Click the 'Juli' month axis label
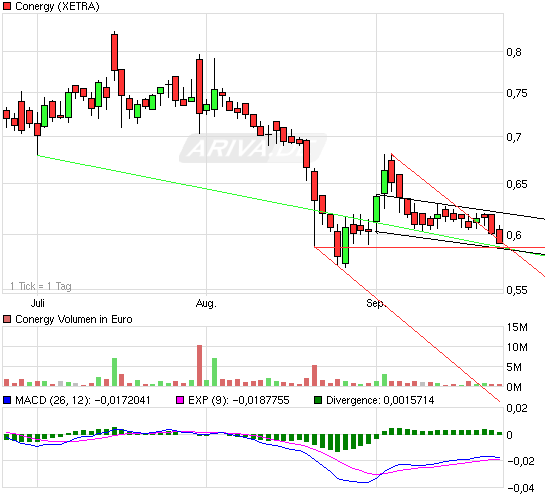The image size is (545, 496). pos(38,303)
